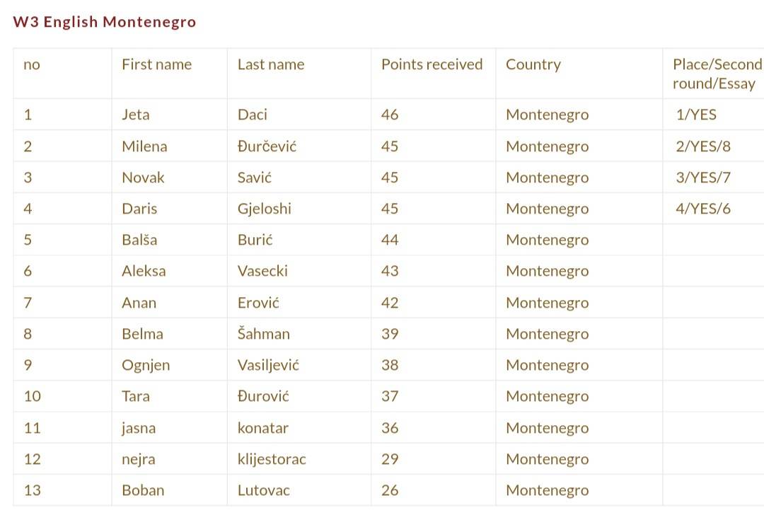The image size is (764, 532).
Task: Click the Points received column header
Action: coord(432,64)
